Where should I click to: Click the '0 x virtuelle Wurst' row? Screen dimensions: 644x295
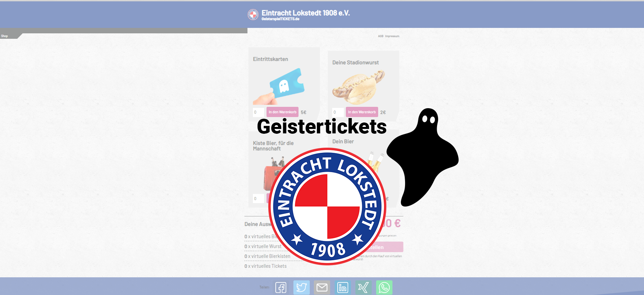[263, 246]
